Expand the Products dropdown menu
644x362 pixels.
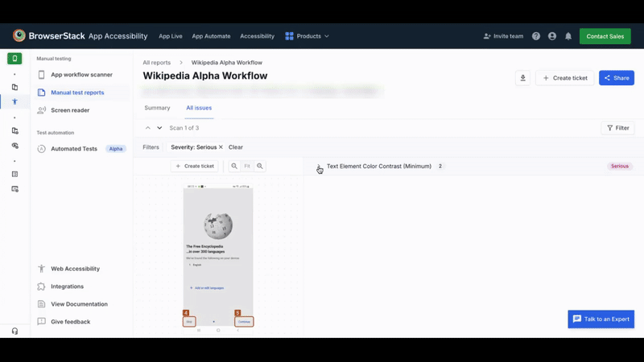click(308, 36)
